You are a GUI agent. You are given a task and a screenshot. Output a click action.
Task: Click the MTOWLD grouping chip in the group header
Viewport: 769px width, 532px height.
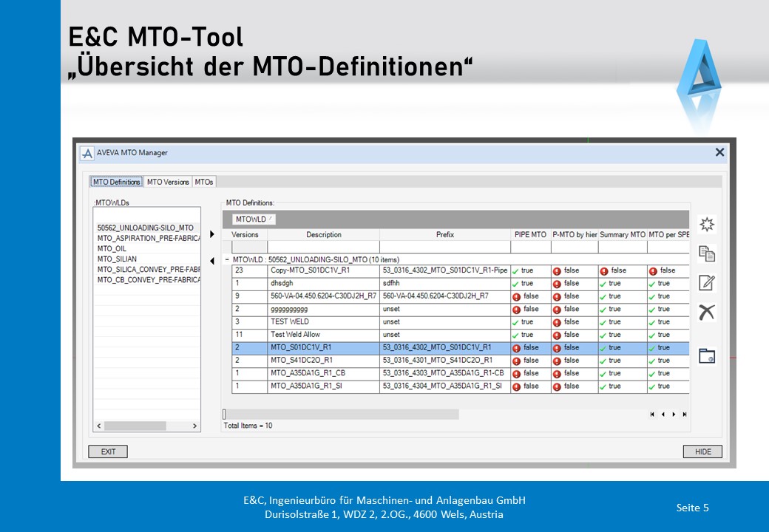tap(254, 219)
